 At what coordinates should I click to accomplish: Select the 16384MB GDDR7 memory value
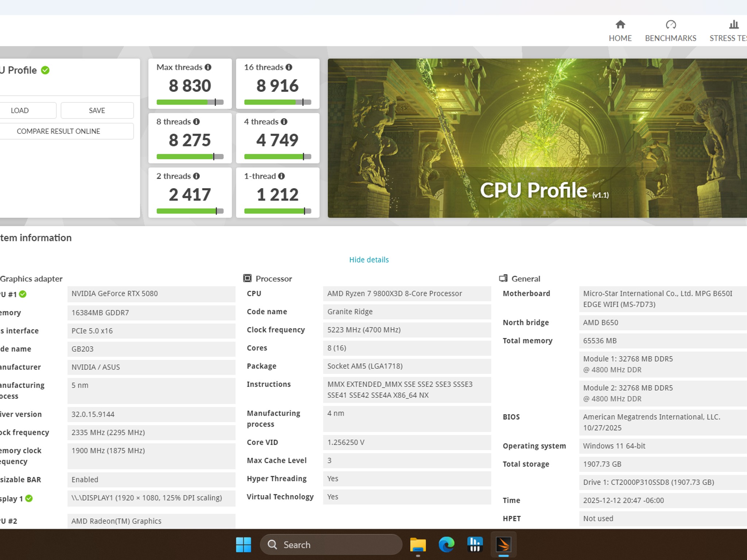pos(151,313)
